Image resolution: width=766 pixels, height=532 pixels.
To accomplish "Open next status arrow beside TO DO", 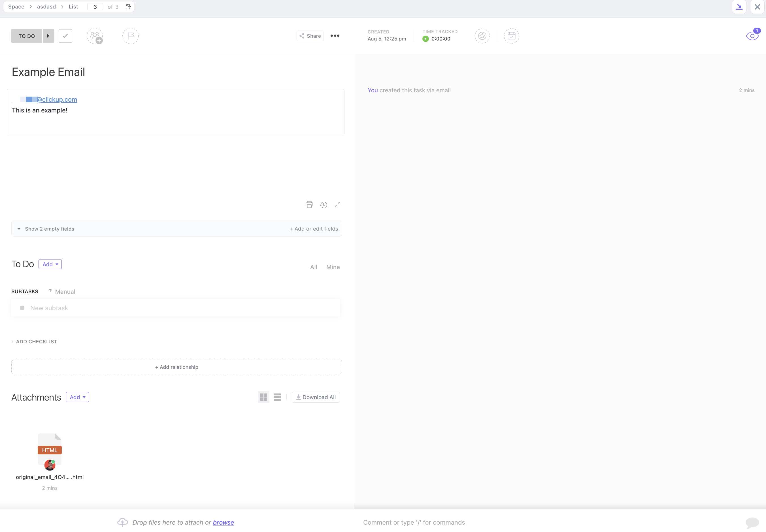I will 48,36.
